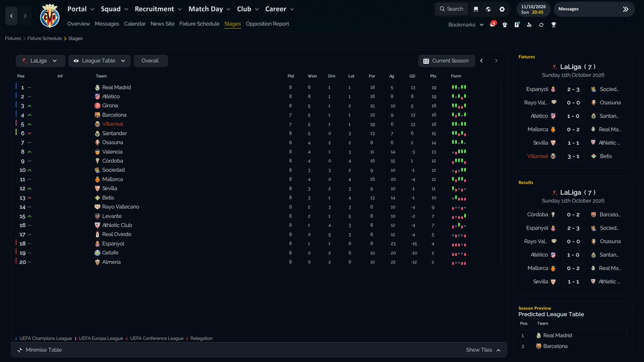The image size is (644, 362).
Task: Switch to the Fixture Schedule tab
Action: [199, 24]
